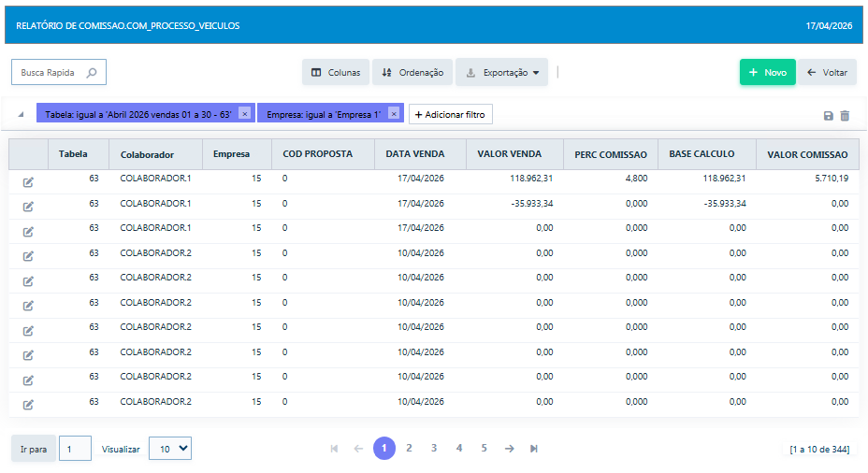Click the edit icon of the first COLABORADOR.1 row
The image size is (868, 473).
point(28,182)
